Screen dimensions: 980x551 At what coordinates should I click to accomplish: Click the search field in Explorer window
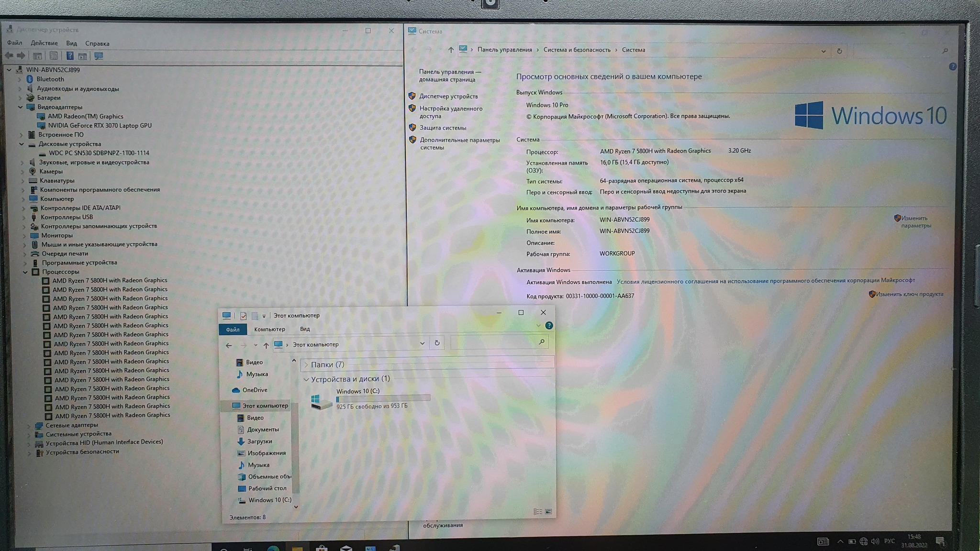coord(499,342)
